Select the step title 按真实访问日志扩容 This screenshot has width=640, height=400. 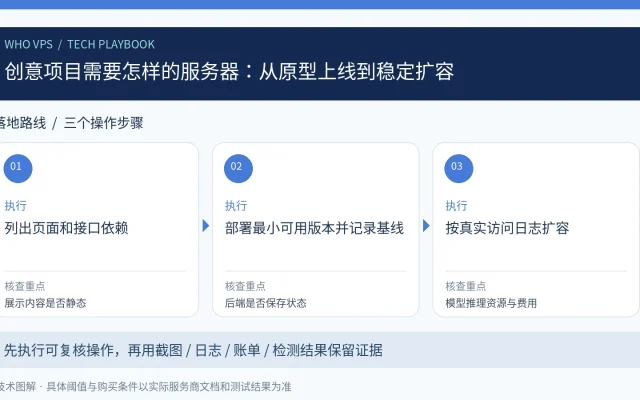tap(507, 228)
